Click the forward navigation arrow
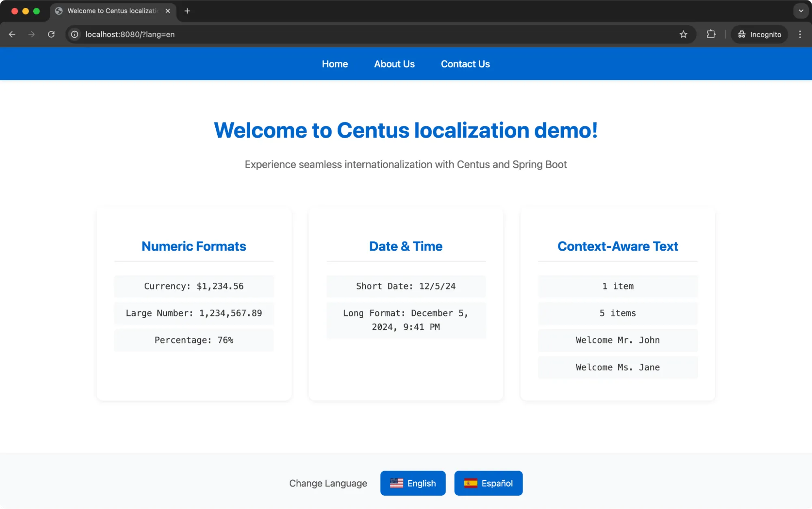The width and height of the screenshot is (812, 509). pyautogui.click(x=32, y=34)
